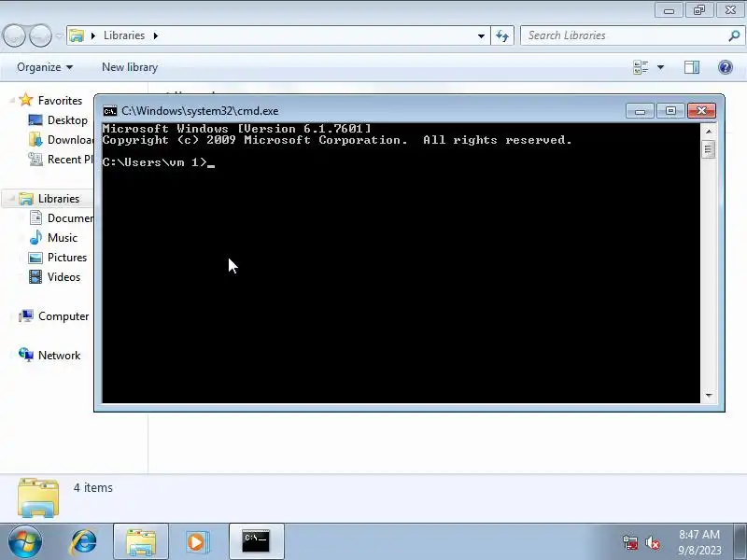Image resolution: width=747 pixels, height=560 pixels.
Task: Launch Internet Explorer from the taskbar
Action: tap(83, 542)
